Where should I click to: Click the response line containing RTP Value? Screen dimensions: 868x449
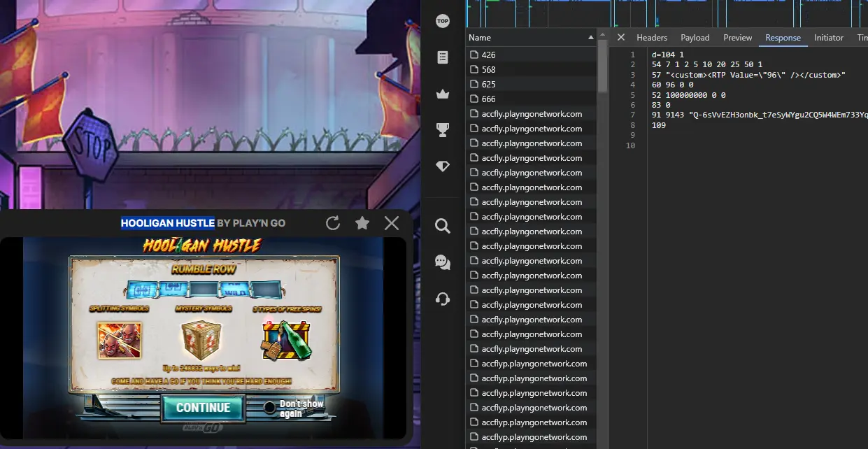coord(748,75)
